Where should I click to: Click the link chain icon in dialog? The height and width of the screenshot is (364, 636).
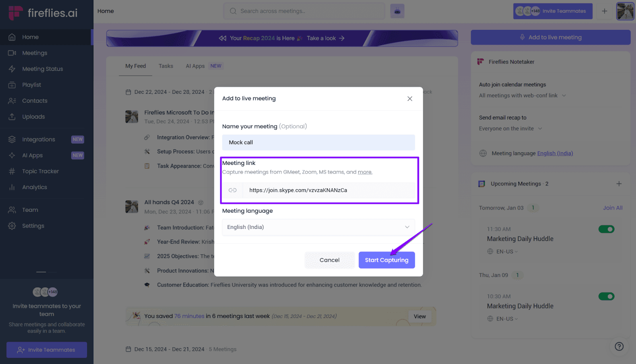coord(233,190)
